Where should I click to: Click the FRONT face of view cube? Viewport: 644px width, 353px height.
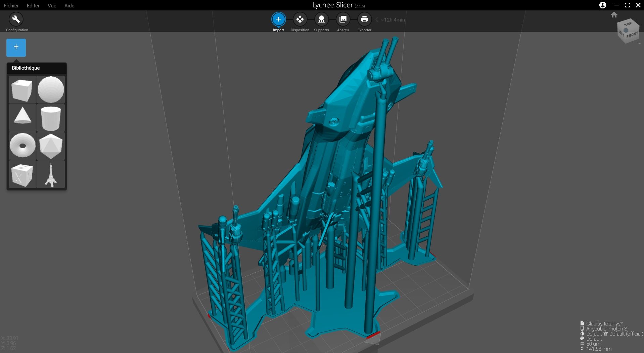pyautogui.click(x=632, y=35)
